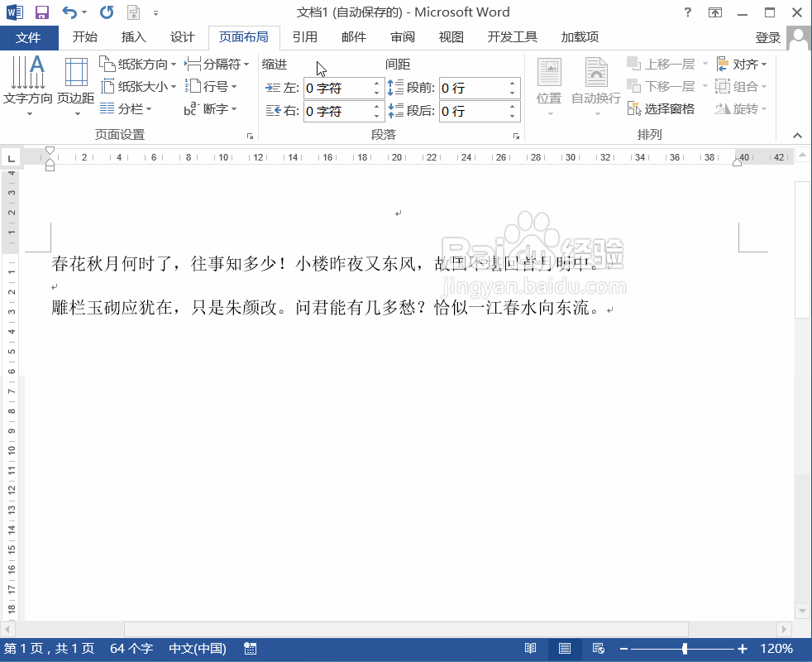This screenshot has width=812, height=662.
Task: Click the 登录 (Sign in) link
Action: (x=768, y=37)
